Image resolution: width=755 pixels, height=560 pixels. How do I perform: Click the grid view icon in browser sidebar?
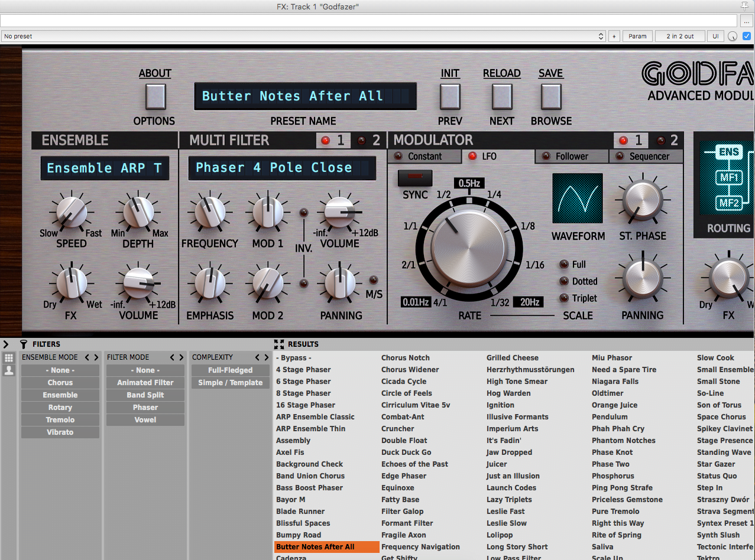pos(9,358)
